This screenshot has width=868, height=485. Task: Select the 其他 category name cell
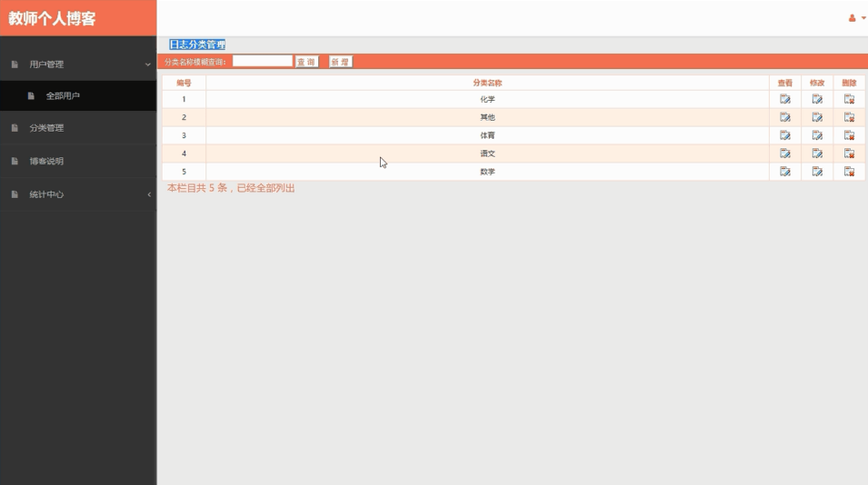[x=488, y=117]
